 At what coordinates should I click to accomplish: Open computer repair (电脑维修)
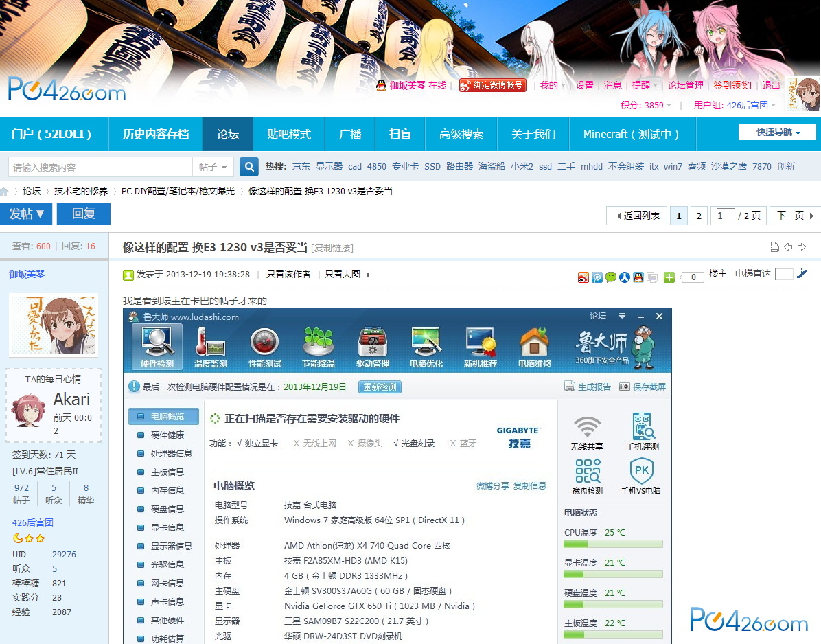point(534,347)
